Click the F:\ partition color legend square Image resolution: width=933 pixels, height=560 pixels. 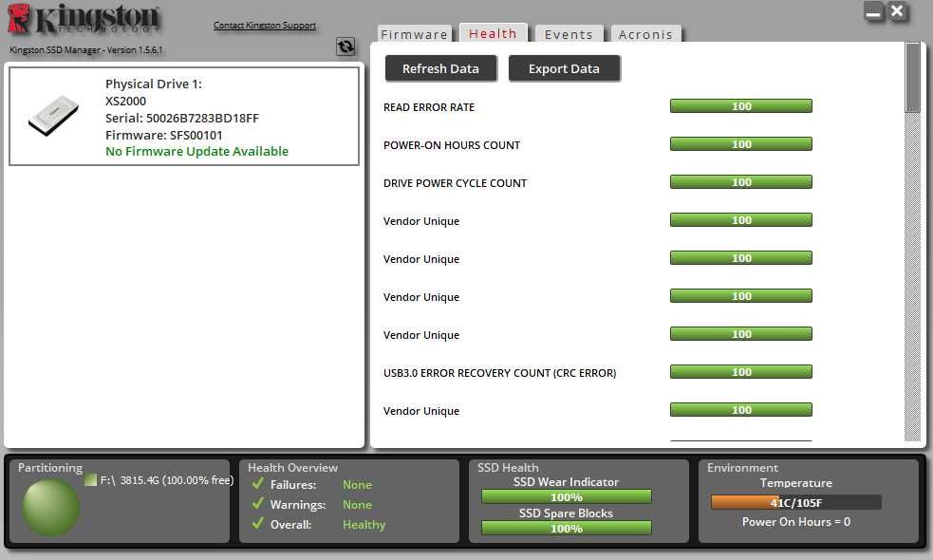(90, 479)
